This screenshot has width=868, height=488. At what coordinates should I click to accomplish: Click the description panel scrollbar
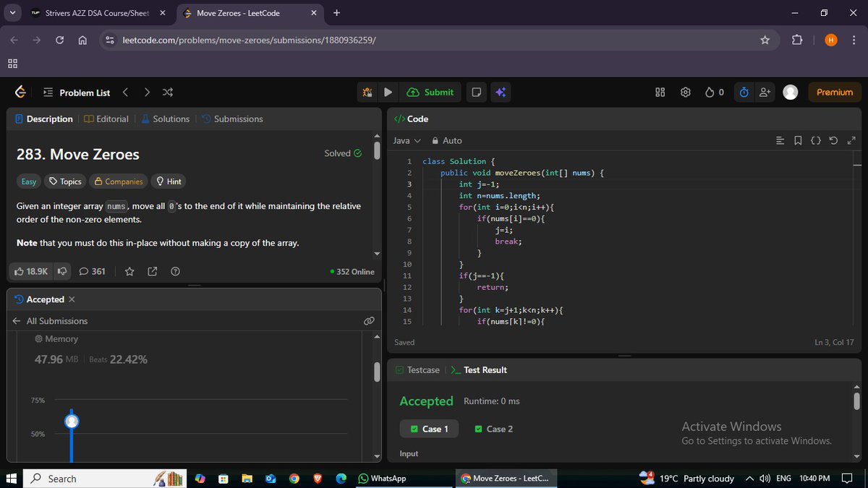376,150
